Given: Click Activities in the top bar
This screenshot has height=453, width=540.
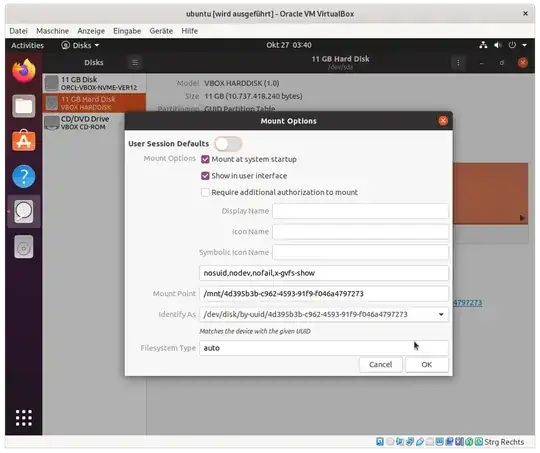Looking at the screenshot, I should (x=28, y=45).
